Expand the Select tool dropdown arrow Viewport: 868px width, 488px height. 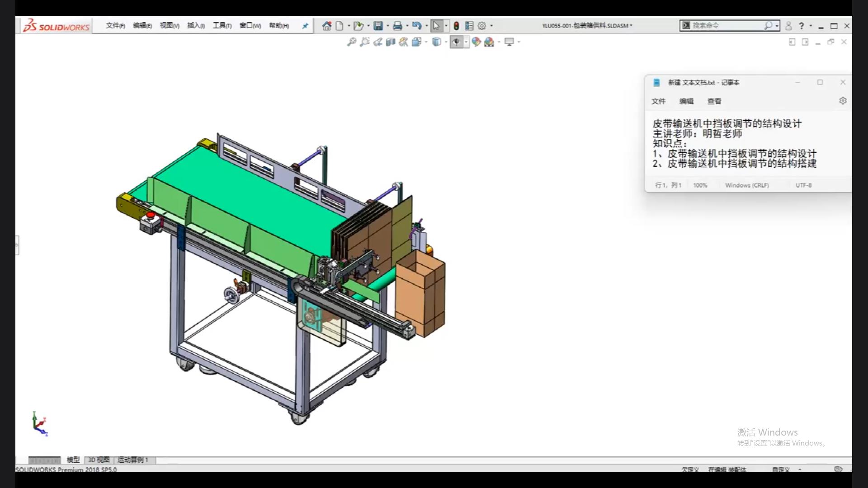click(446, 26)
